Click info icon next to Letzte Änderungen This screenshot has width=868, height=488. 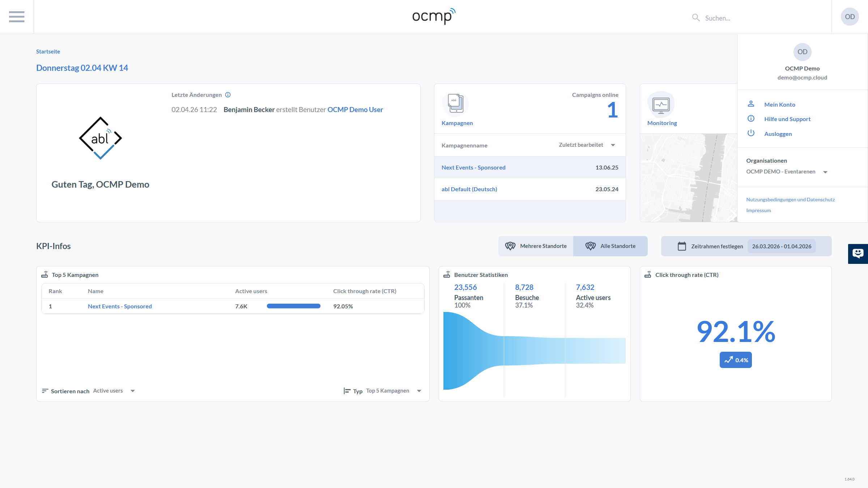[x=228, y=95]
